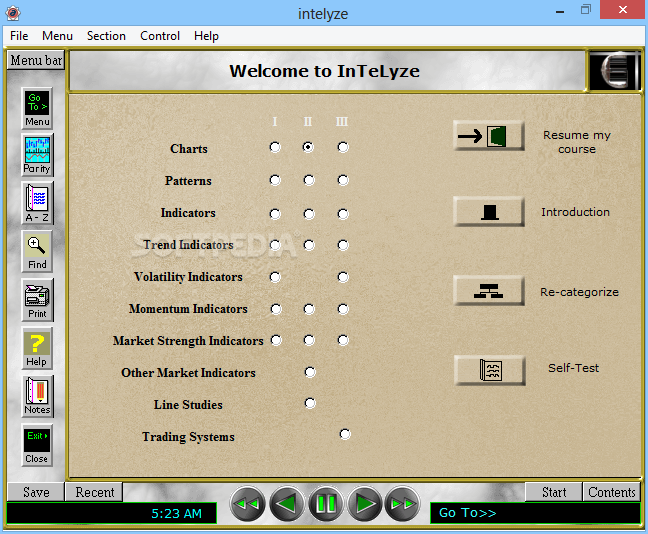Select Indicators level III radio button
The height and width of the screenshot is (534, 648).
(343, 214)
